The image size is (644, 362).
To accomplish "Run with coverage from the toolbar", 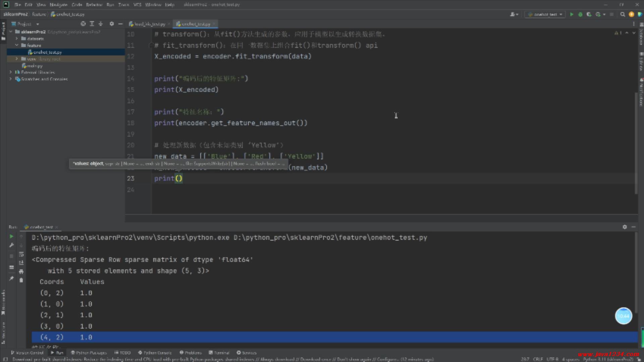I will point(589,14).
